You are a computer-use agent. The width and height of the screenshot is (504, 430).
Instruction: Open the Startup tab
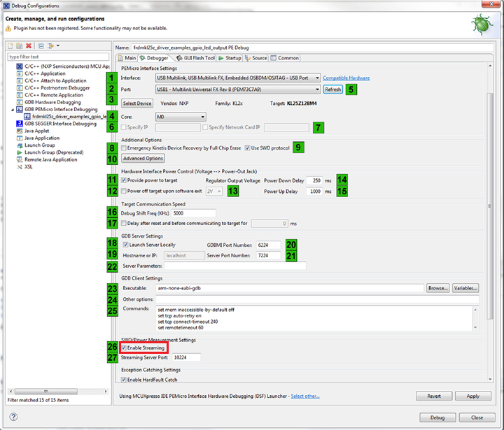coord(230,58)
